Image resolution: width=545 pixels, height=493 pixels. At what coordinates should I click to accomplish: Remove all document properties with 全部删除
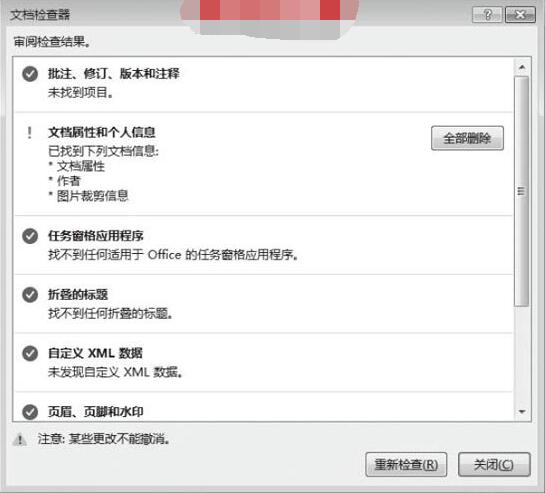pos(467,138)
